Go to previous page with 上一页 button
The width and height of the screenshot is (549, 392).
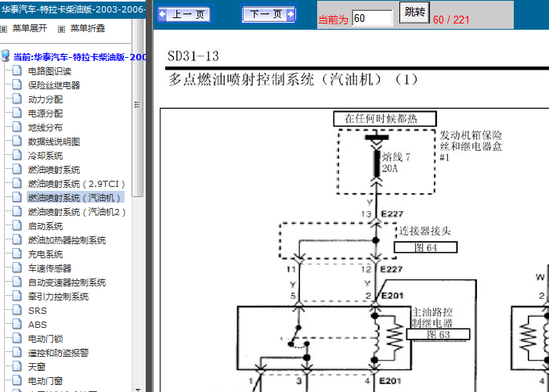click(184, 14)
